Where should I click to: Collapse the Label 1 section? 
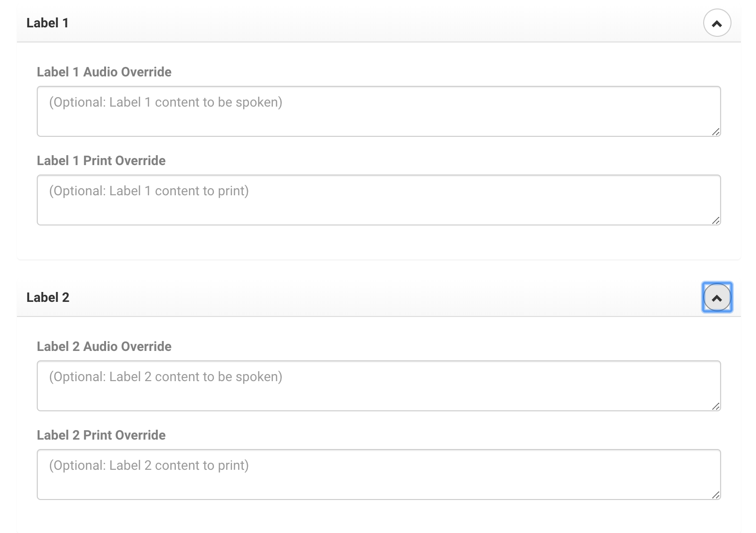click(717, 23)
